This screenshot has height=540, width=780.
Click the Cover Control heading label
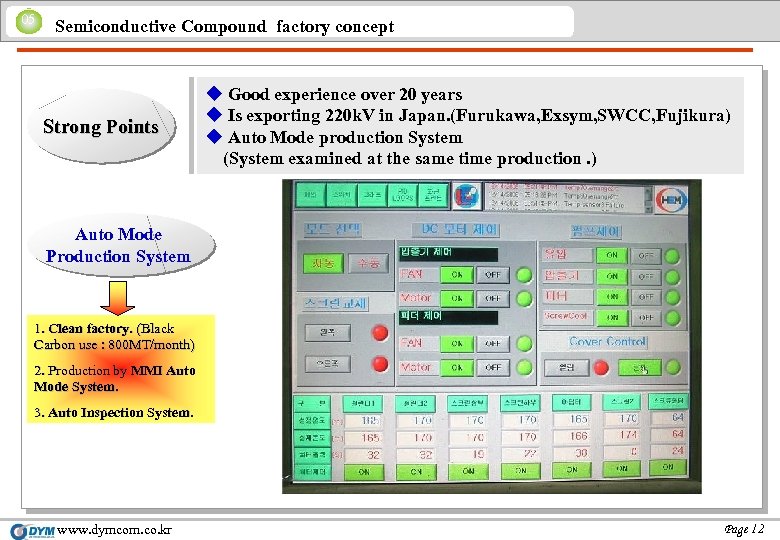pos(607,342)
